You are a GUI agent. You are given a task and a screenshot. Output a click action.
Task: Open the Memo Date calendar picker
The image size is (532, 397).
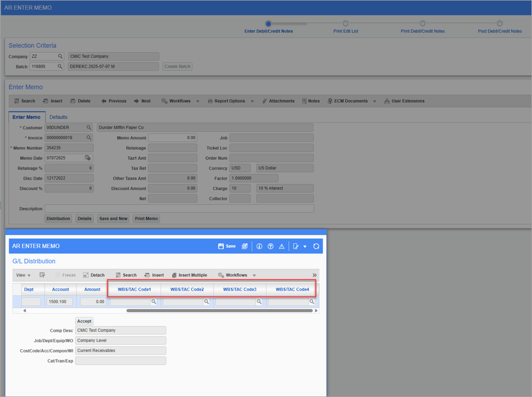87,158
